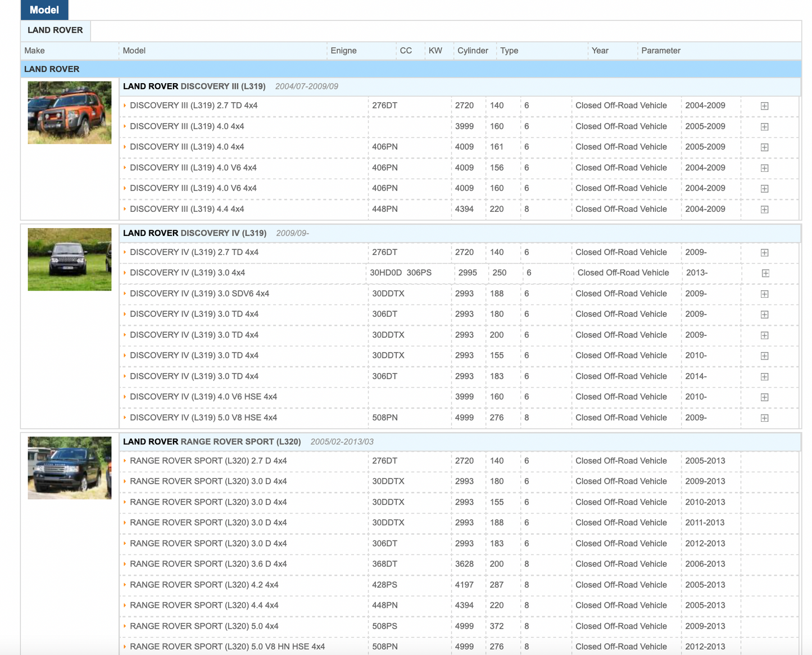
Task: Open plus icon on Discovery IV 3.0 TD 2014 row
Action: 764,377
